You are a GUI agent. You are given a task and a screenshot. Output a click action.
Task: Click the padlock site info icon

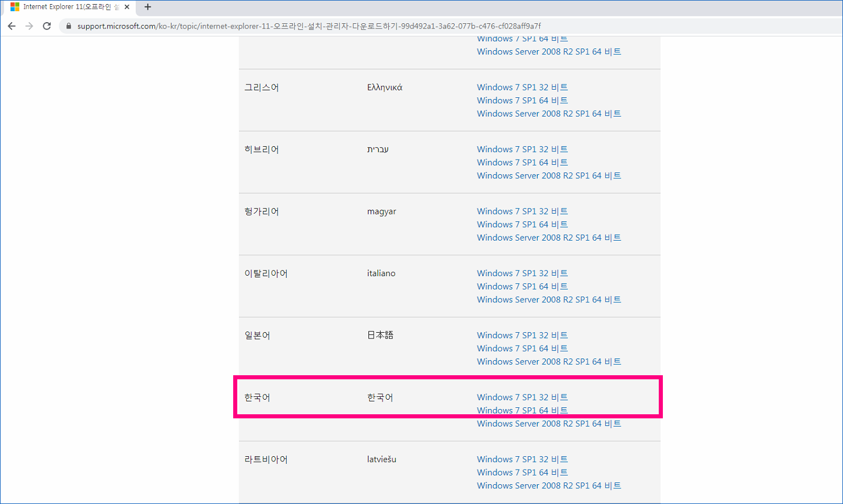click(69, 26)
